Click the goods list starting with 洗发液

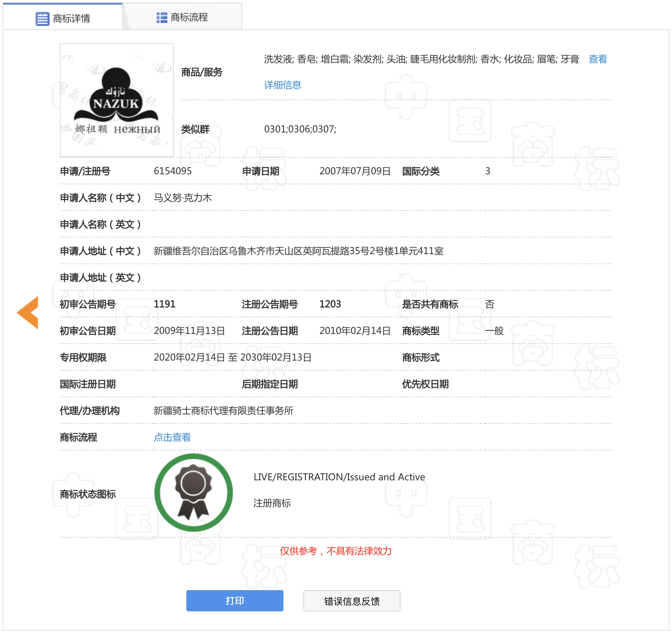[421, 59]
